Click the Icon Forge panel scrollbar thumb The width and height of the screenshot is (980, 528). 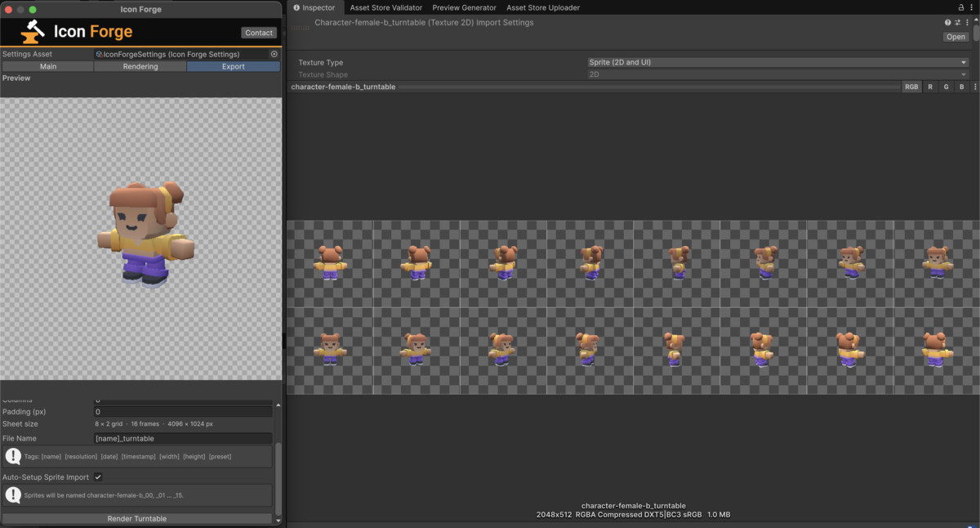[278, 478]
